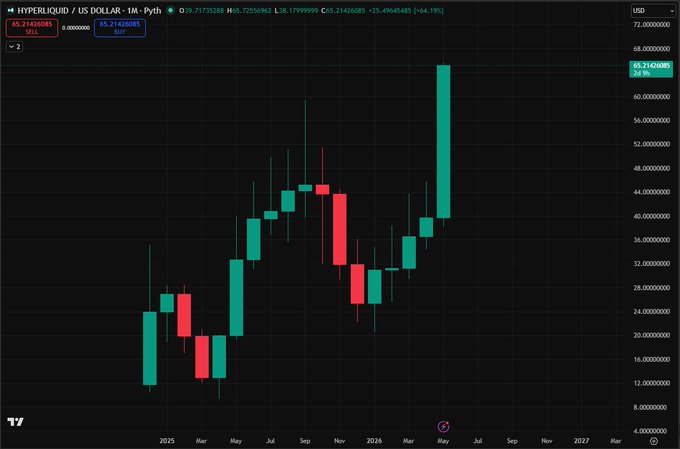
Task: Click the 72.00000000 price axis label
Action: pos(651,25)
